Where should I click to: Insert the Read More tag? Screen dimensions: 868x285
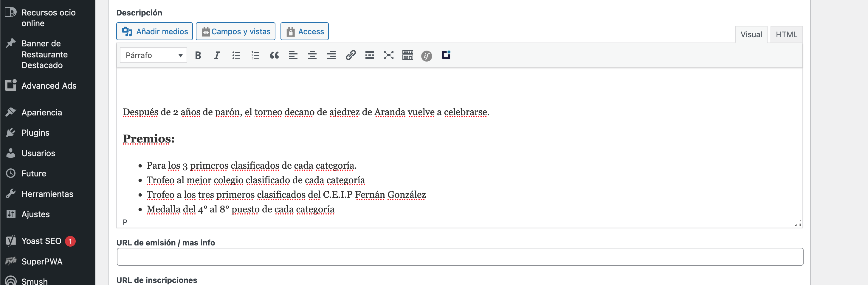[369, 55]
